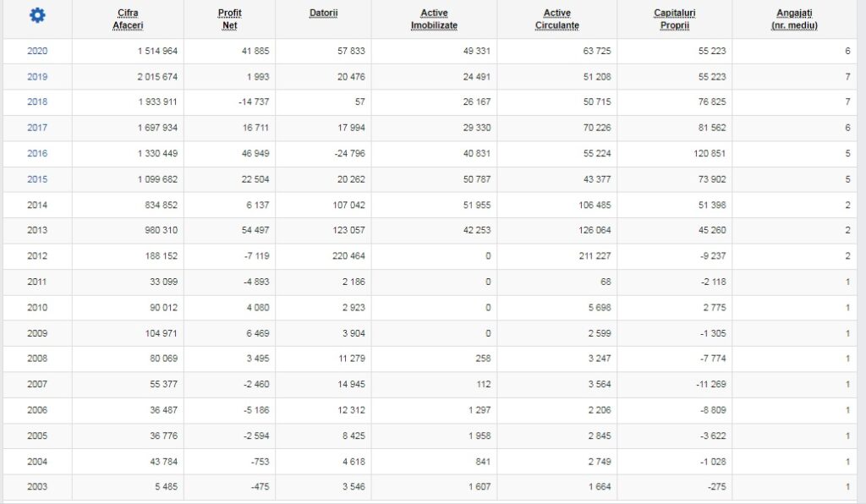
Task: Click the Capitaluri Proprii column header
Action: coord(674,19)
